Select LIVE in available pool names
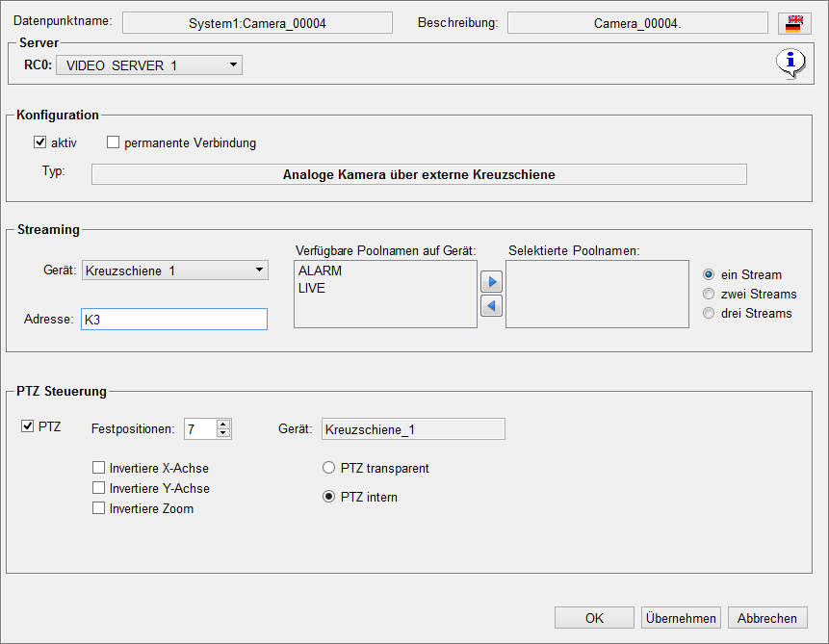Screen dimensions: 829x644 pos(312,288)
